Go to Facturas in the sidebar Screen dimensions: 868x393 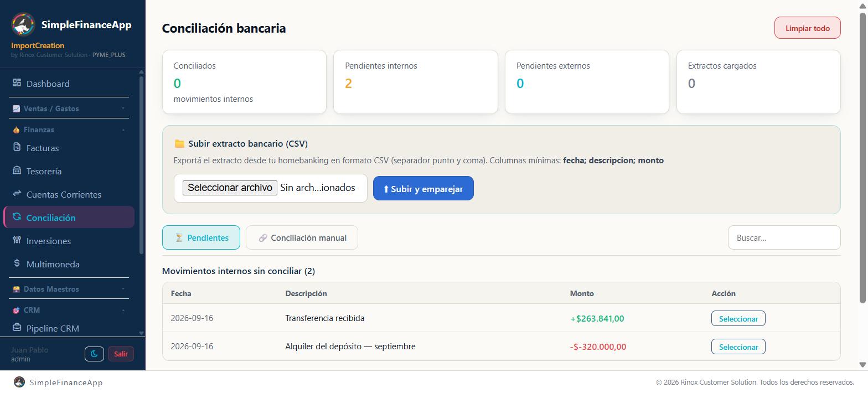(x=69, y=148)
